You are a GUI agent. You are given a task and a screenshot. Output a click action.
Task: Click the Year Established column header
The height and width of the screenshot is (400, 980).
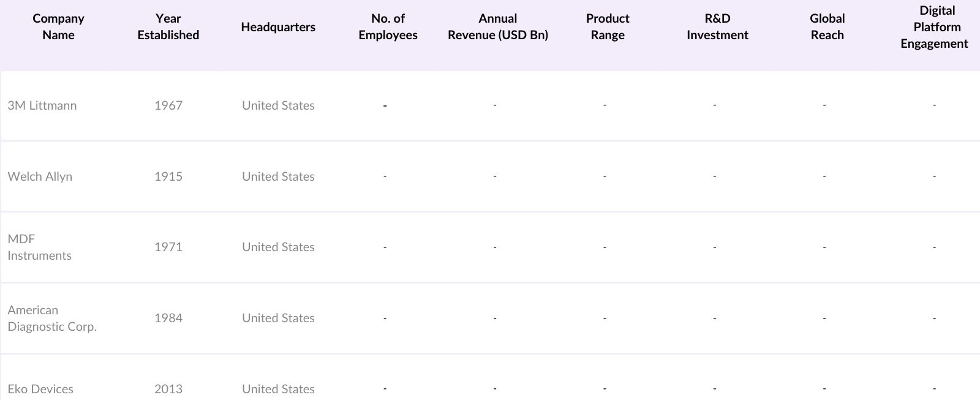168,27
